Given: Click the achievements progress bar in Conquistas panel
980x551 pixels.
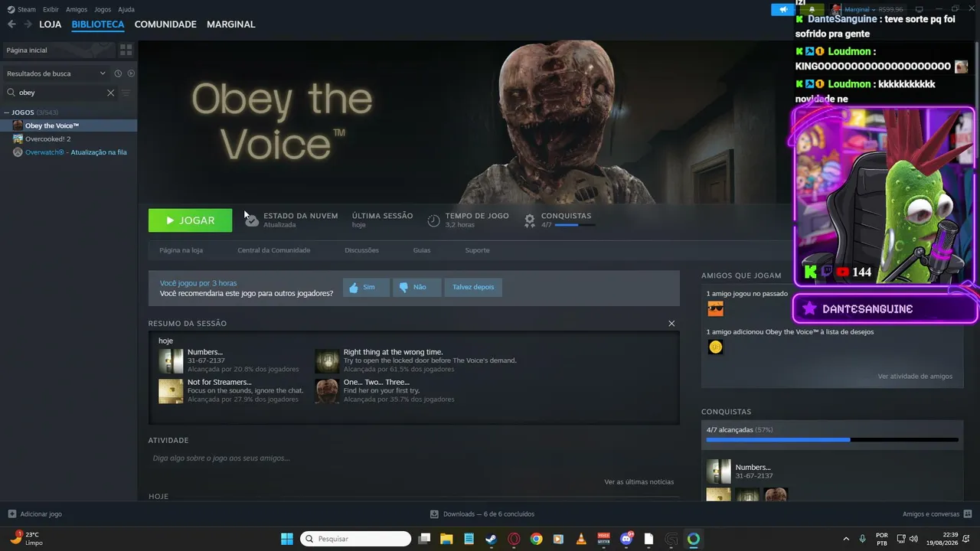Looking at the screenshot, I should pyautogui.click(x=832, y=440).
